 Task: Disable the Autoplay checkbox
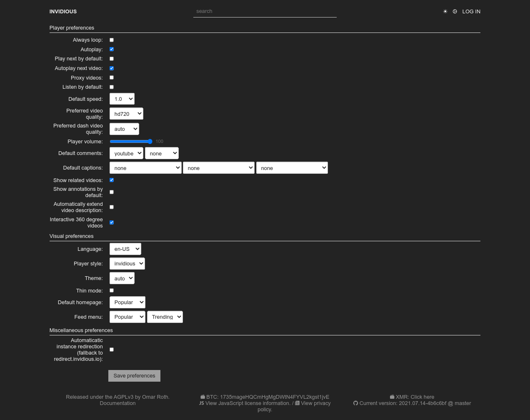[111, 49]
